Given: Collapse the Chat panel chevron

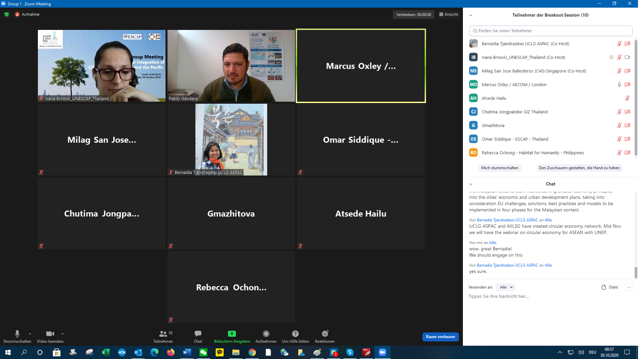Looking at the screenshot, I should pos(471,184).
